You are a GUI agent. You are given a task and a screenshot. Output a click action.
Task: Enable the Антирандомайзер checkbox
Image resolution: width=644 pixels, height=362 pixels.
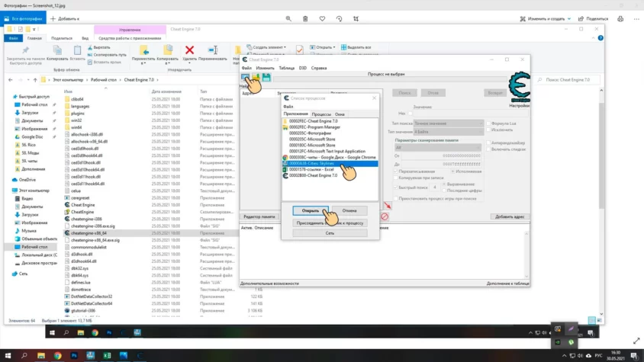pyautogui.click(x=489, y=143)
